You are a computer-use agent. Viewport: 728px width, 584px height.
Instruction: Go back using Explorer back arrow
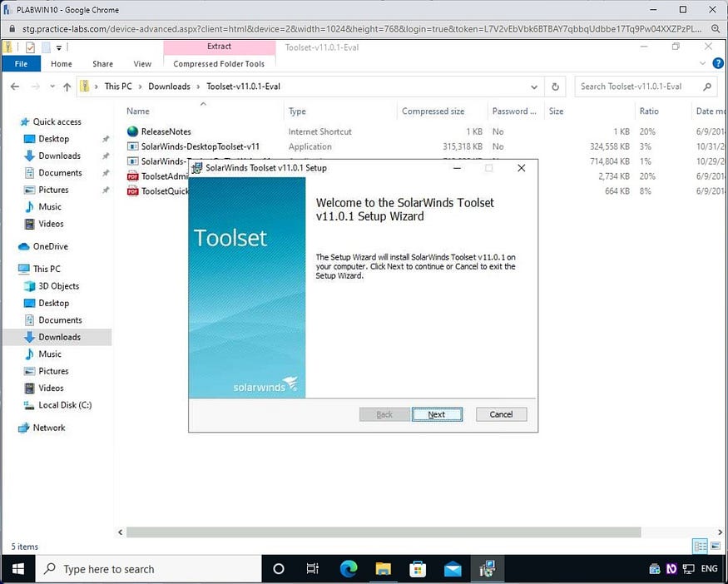(15, 87)
